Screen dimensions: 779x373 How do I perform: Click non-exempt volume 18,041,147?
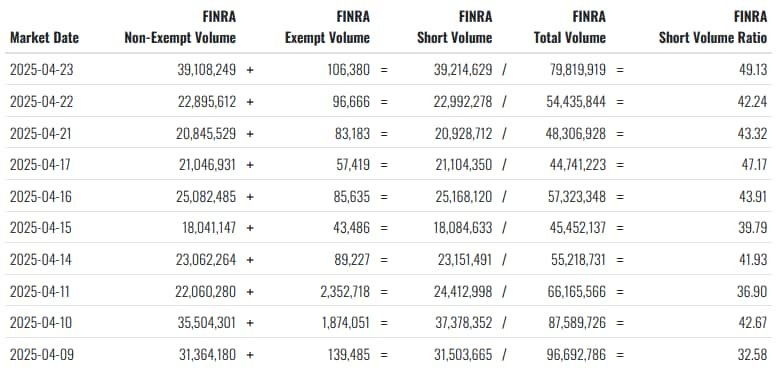[x=209, y=228]
